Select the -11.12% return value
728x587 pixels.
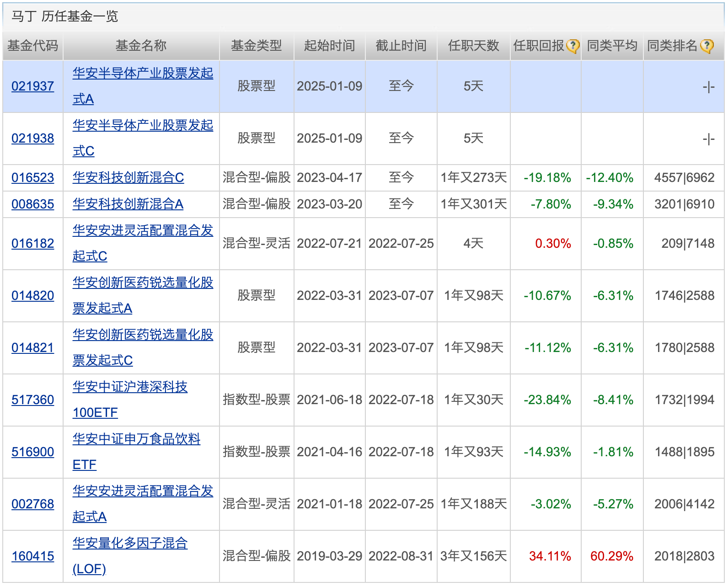click(548, 348)
